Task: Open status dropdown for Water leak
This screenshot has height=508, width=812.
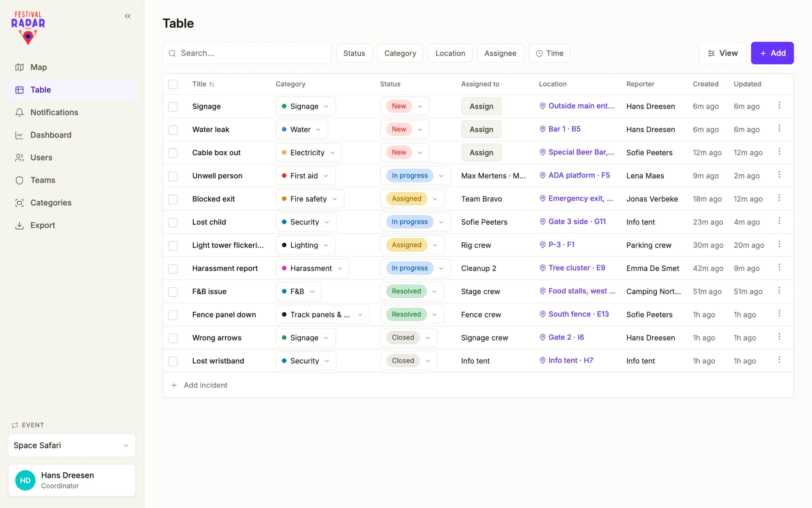Action: (x=405, y=129)
